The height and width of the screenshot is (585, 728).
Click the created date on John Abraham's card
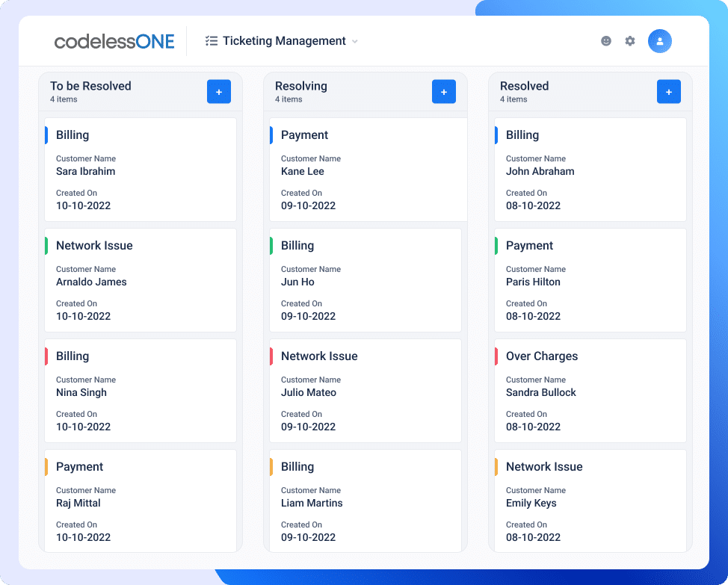533,205
